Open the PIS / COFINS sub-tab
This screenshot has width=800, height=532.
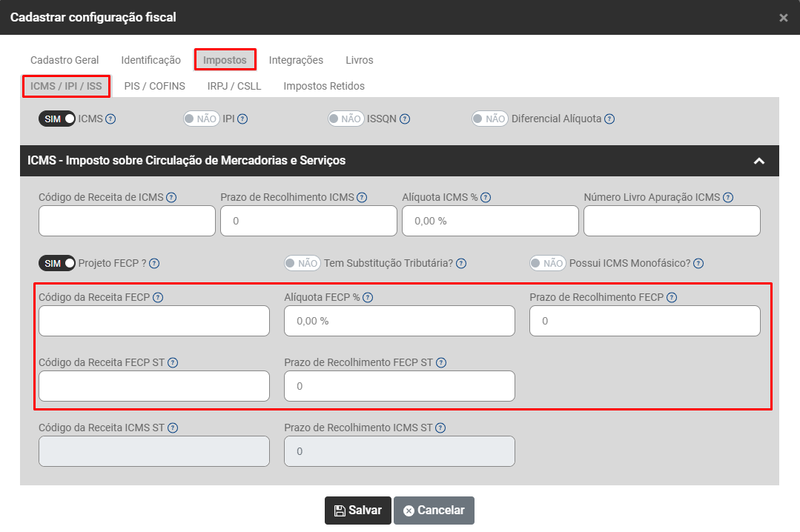155,86
